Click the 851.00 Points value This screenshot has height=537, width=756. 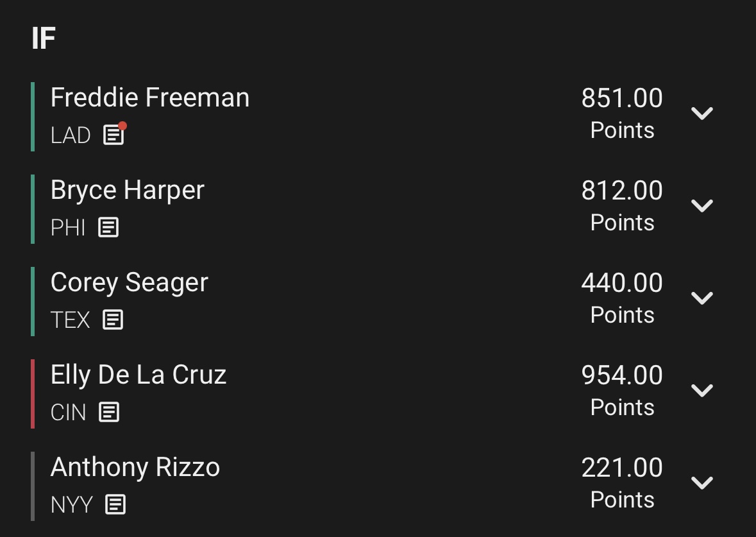622,114
